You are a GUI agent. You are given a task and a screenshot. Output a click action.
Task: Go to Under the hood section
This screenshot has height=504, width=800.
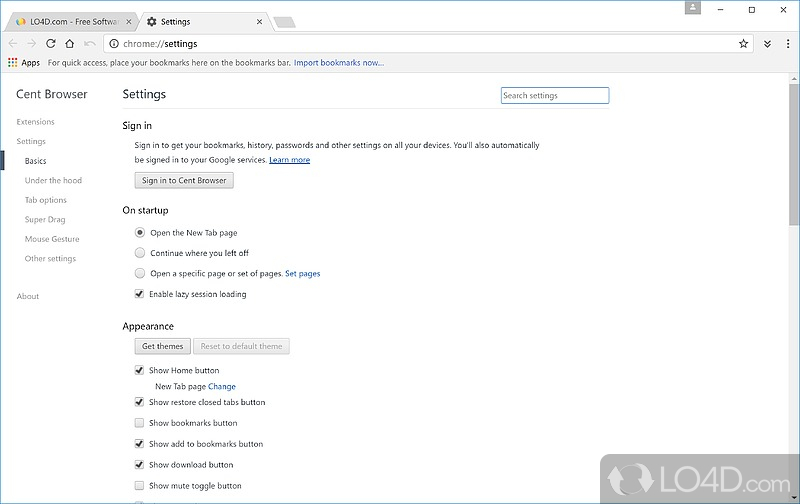(53, 180)
